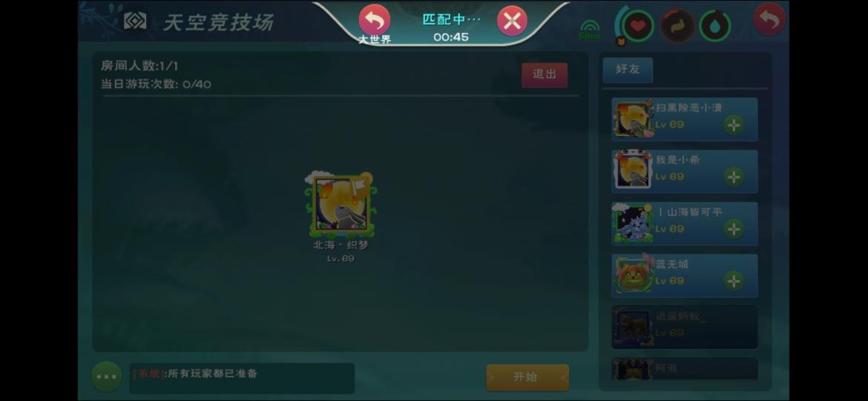Viewport: 868px width, 401px height.
Task: Cancel matching with the red X button
Action: [512, 21]
